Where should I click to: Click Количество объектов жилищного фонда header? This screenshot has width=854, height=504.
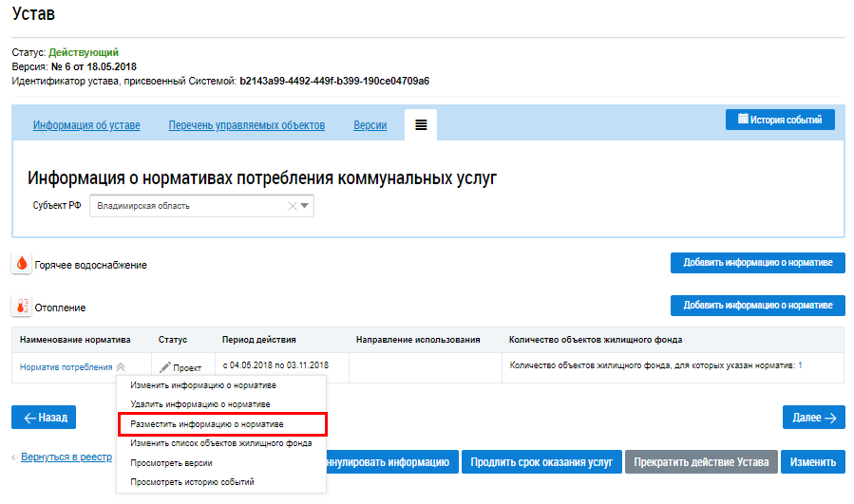pyautogui.click(x=596, y=340)
